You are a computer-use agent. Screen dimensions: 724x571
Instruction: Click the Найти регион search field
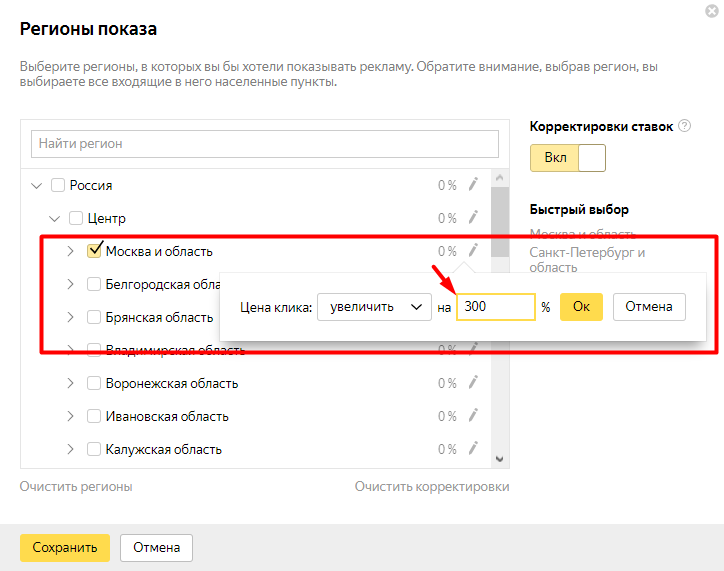coord(264,144)
